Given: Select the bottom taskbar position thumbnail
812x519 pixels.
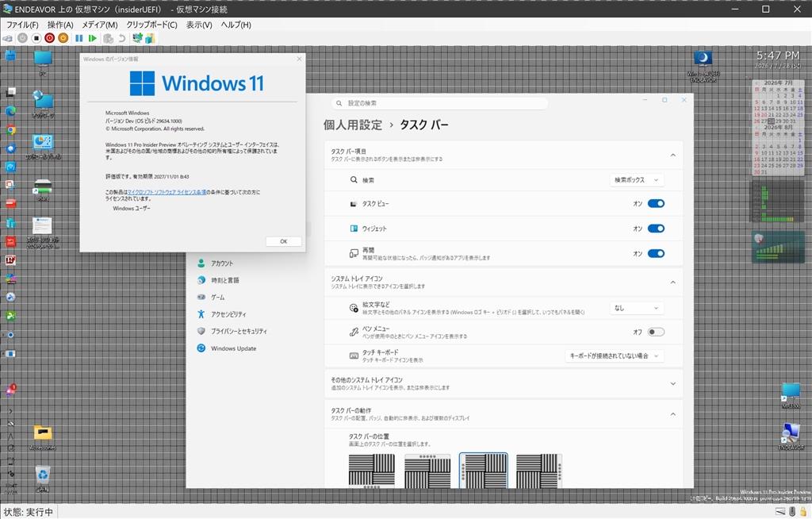Looking at the screenshot, I should click(371, 471).
